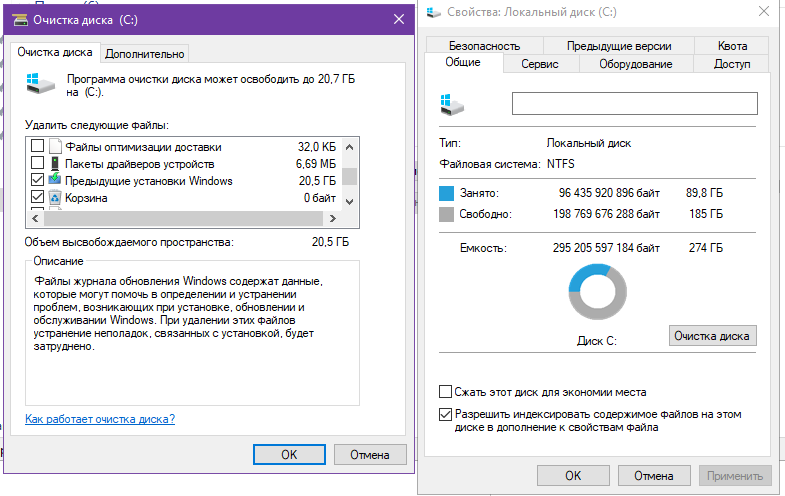Click the Применить button
This screenshot has width=785, height=496.
tap(735, 475)
